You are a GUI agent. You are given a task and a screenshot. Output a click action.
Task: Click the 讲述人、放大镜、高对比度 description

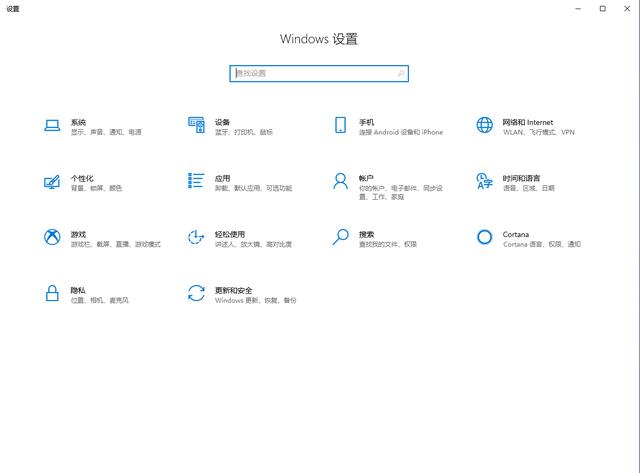[253, 244]
